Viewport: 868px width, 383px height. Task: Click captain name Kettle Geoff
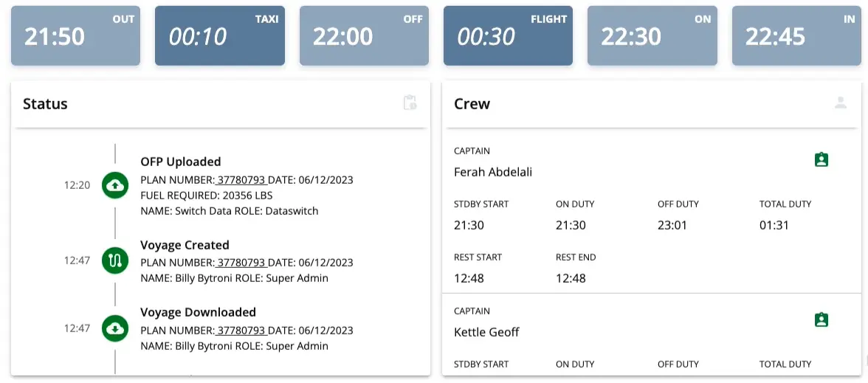(486, 332)
